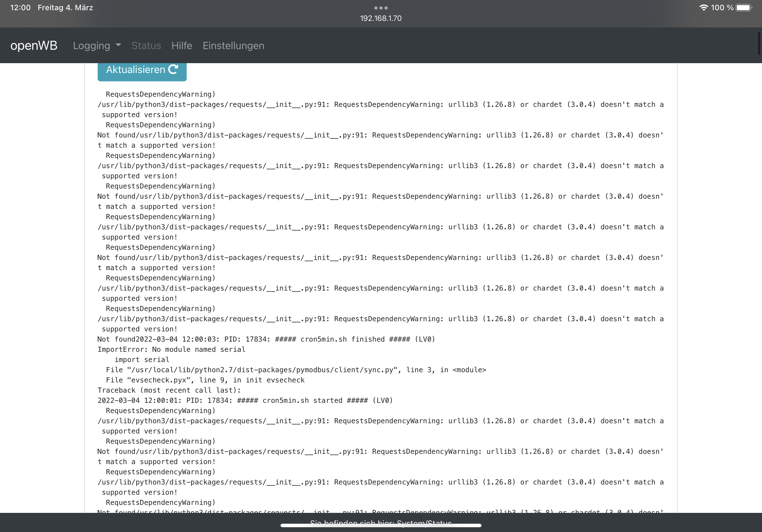Click the 'cron5min.sh finished' log line
Screen dimensions: 762x532
pos(266,339)
